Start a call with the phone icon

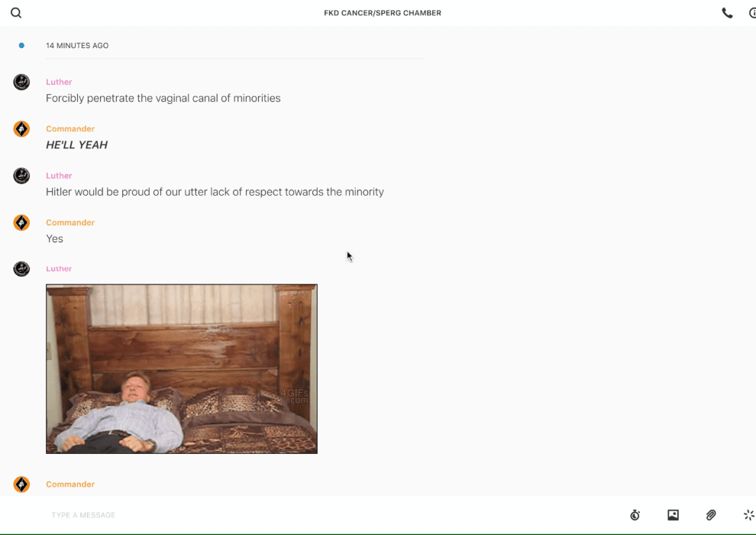pyautogui.click(x=727, y=13)
